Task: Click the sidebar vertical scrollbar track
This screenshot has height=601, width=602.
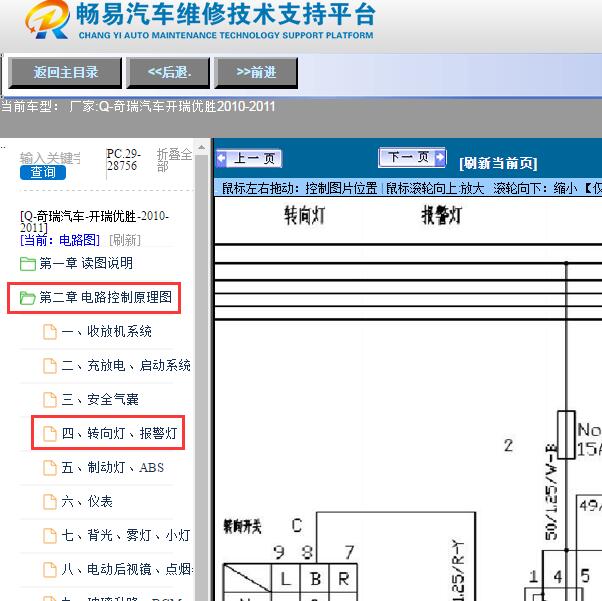Action: tap(201, 376)
